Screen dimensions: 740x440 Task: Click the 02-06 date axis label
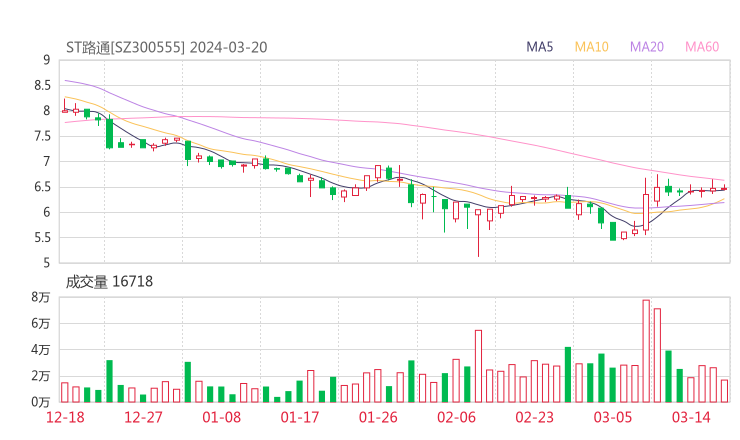click(456, 417)
